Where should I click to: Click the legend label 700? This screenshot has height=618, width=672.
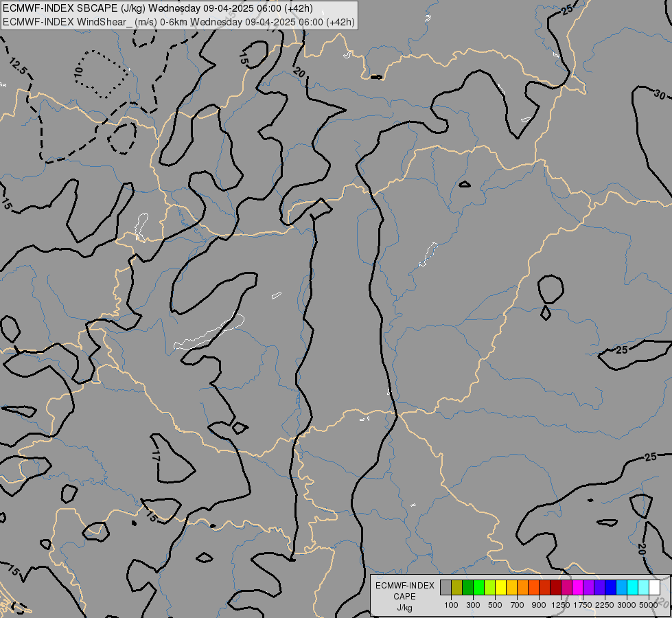pos(518,605)
